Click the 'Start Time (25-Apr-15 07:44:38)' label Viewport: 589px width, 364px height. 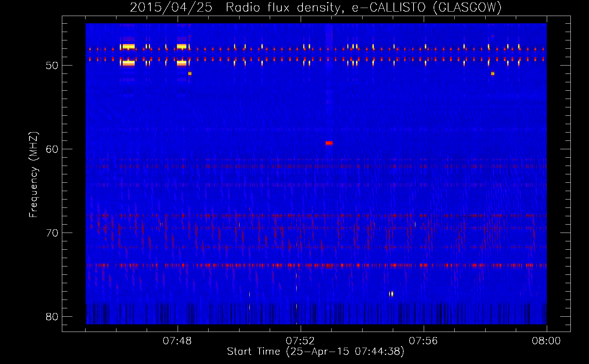(x=316, y=352)
